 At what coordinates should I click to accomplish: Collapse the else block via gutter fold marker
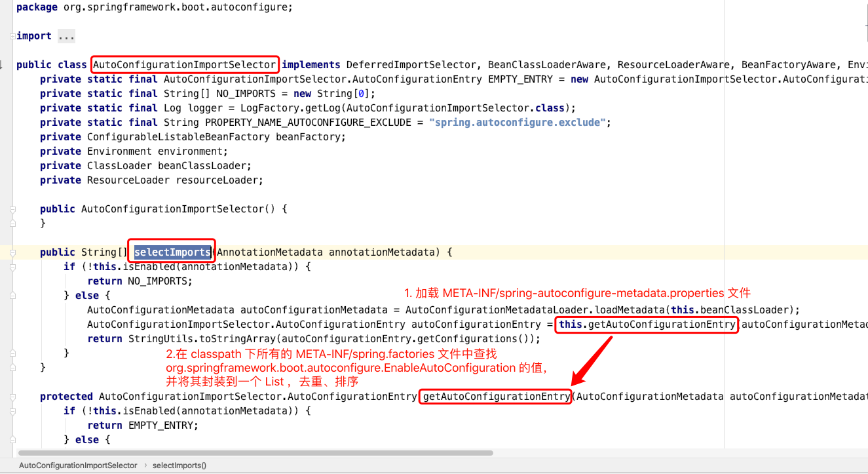[13, 295]
